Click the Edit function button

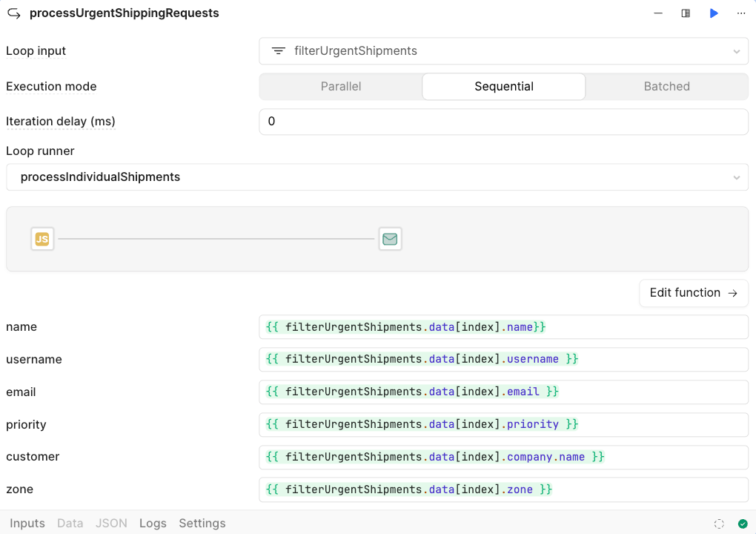coord(693,293)
